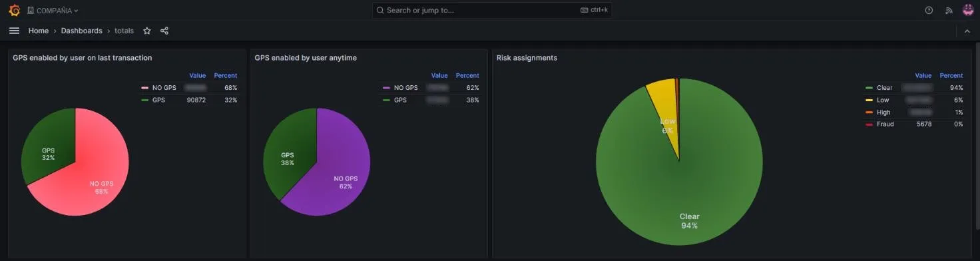Click pink NO GPS legend color swatch
The height and width of the screenshot is (261, 980).
[x=144, y=88]
